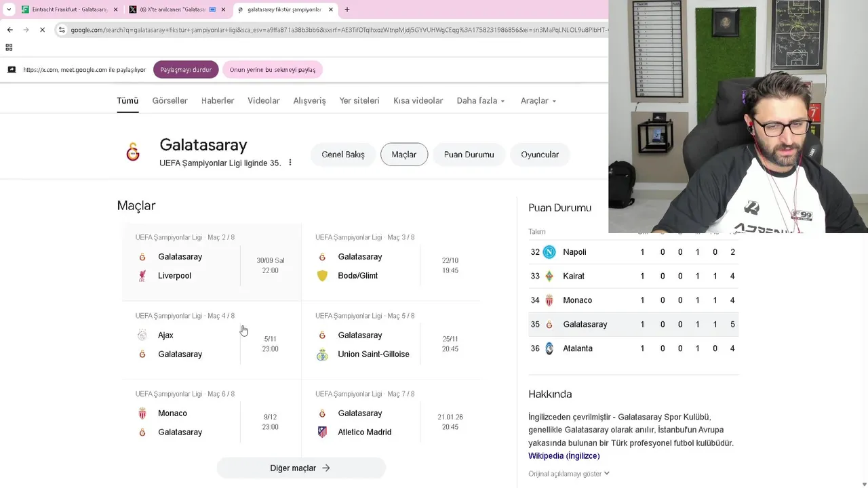Viewport: 868px width, 488px height.
Task: Switch to Alışveriş results
Action: [309, 100]
